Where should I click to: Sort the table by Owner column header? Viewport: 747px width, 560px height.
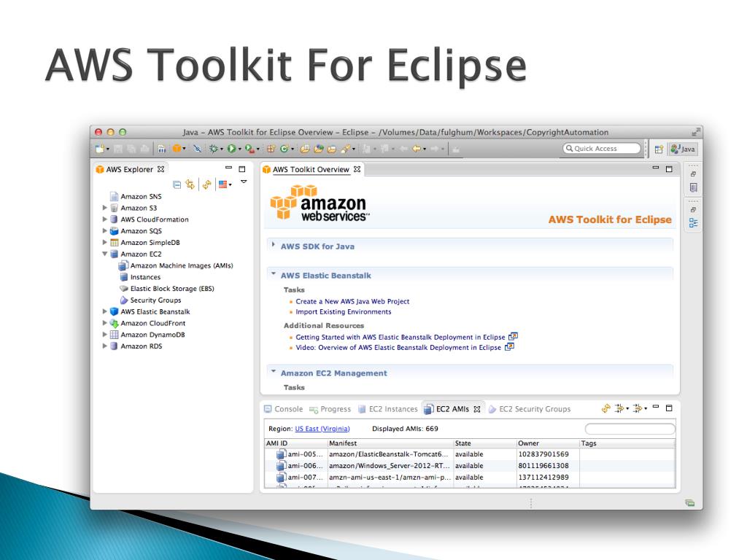pyautogui.click(x=547, y=443)
